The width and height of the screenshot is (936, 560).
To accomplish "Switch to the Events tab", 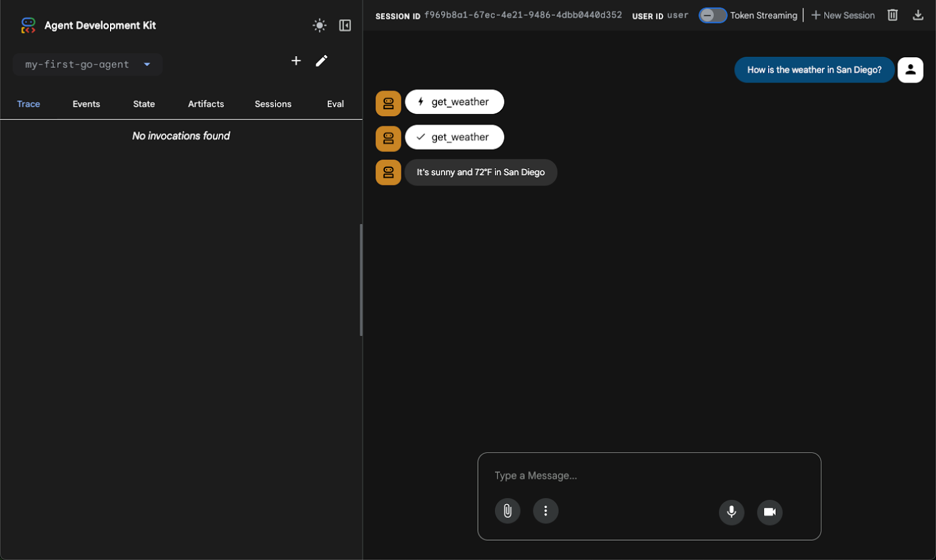I will 86,104.
